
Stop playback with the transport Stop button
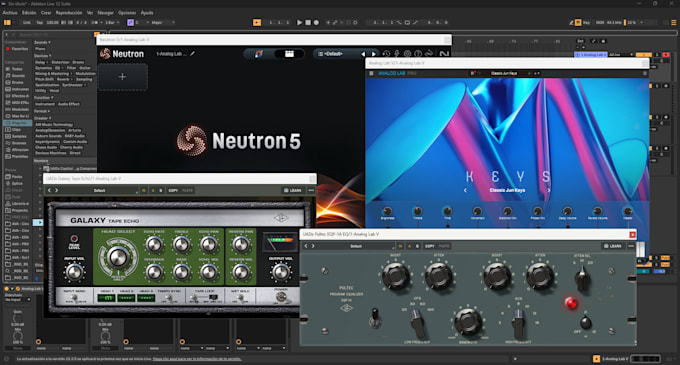click(x=308, y=22)
